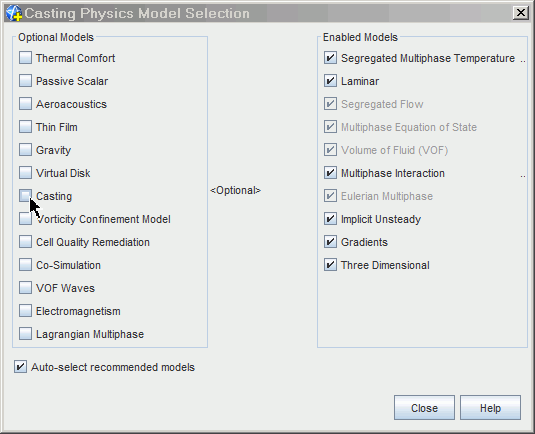The width and height of the screenshot is (535, 434).
Task: Select the Lagrangian Multiphase checkbox
Action: point(26,334)
